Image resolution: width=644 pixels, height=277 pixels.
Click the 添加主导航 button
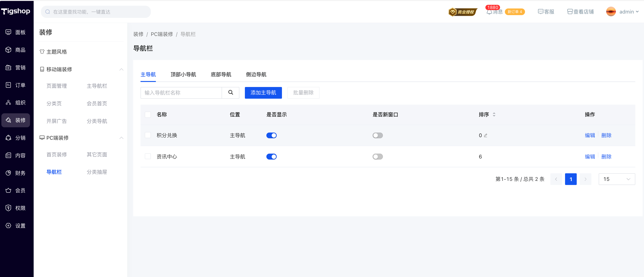263,93
